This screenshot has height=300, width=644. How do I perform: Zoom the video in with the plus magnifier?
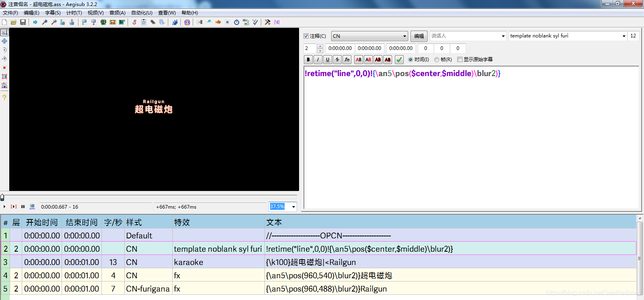coord(45,22)
